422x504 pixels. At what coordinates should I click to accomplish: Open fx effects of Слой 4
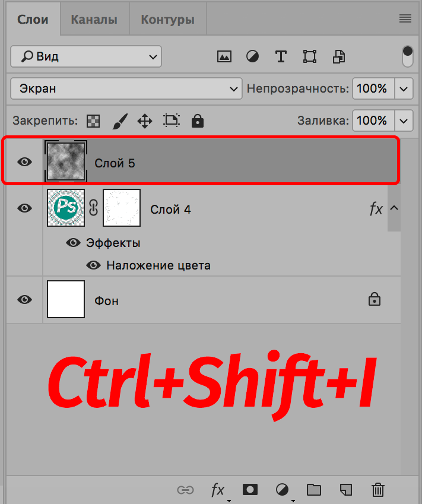[x=376, y=208]
